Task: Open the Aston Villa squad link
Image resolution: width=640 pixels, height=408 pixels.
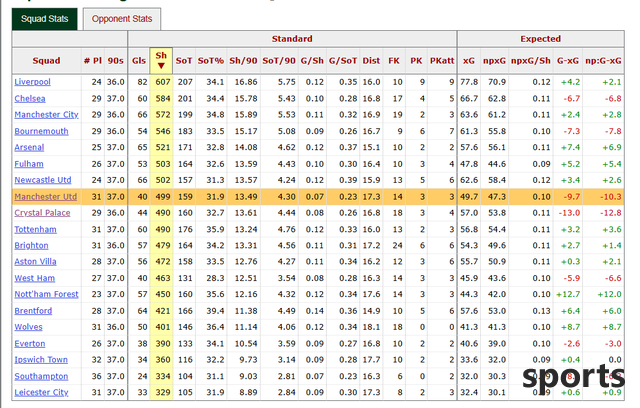Action: tap(36, 262)
